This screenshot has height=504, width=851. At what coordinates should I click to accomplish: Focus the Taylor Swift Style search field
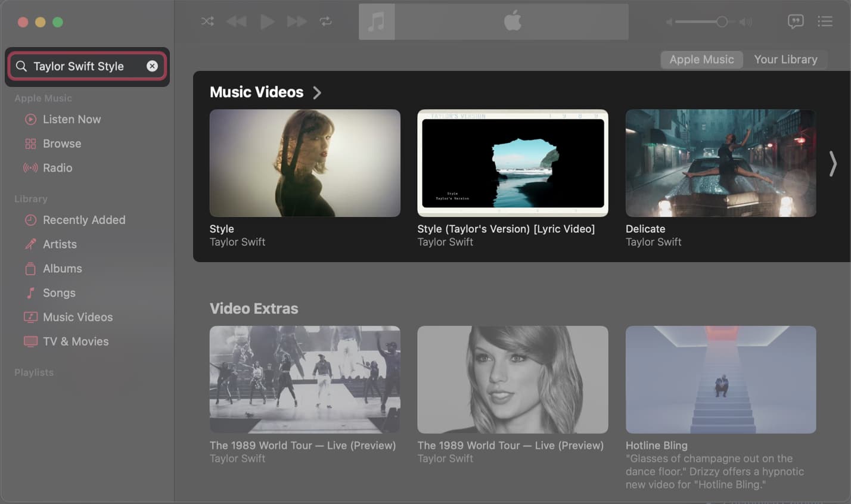click(87, 66)
